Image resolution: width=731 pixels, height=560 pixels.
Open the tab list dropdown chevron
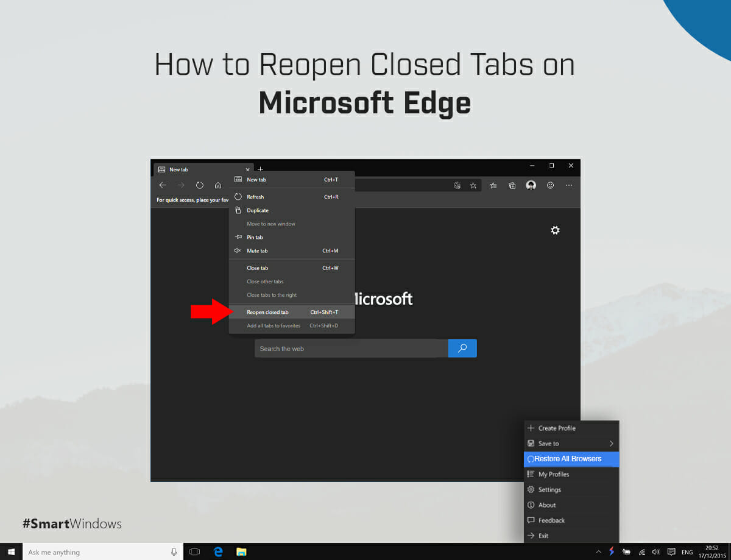tap(249, 169)
